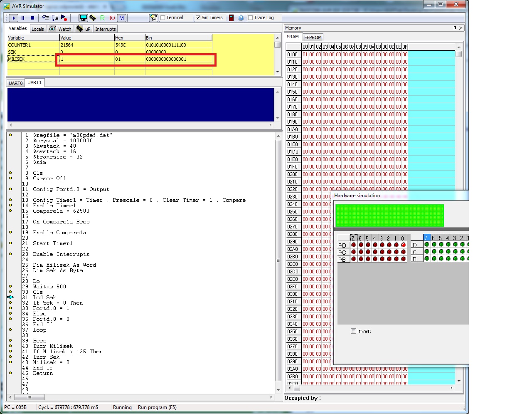This screenshot has height=414, width=532.
Task: Switch to the uP tab
Action: 84,29
